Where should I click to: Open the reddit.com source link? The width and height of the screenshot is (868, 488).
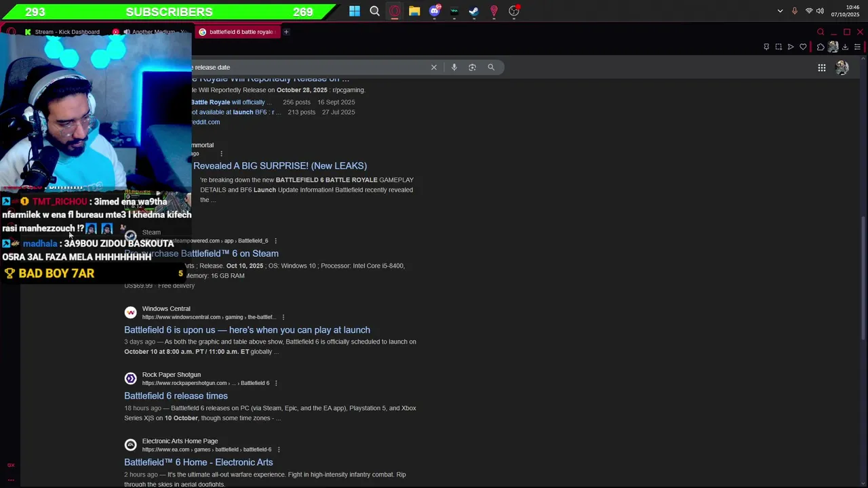(205, 122)
